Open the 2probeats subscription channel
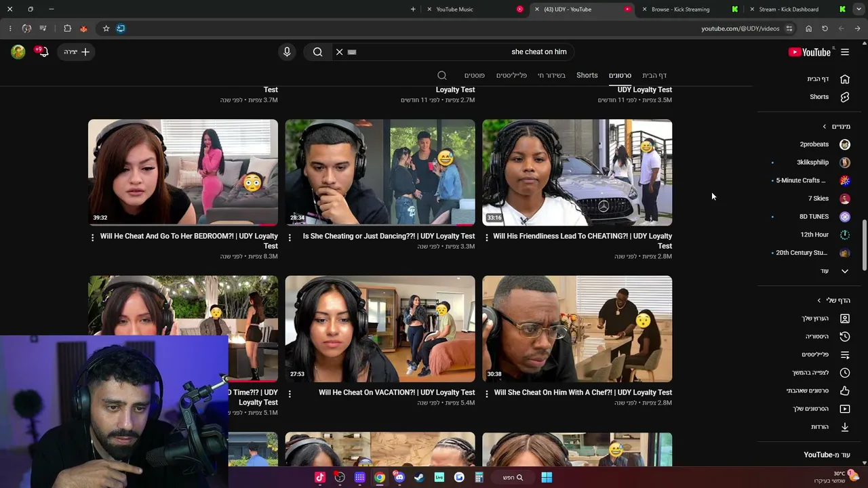The height and width of the screenshot is (488, 868). click(825, 144)
